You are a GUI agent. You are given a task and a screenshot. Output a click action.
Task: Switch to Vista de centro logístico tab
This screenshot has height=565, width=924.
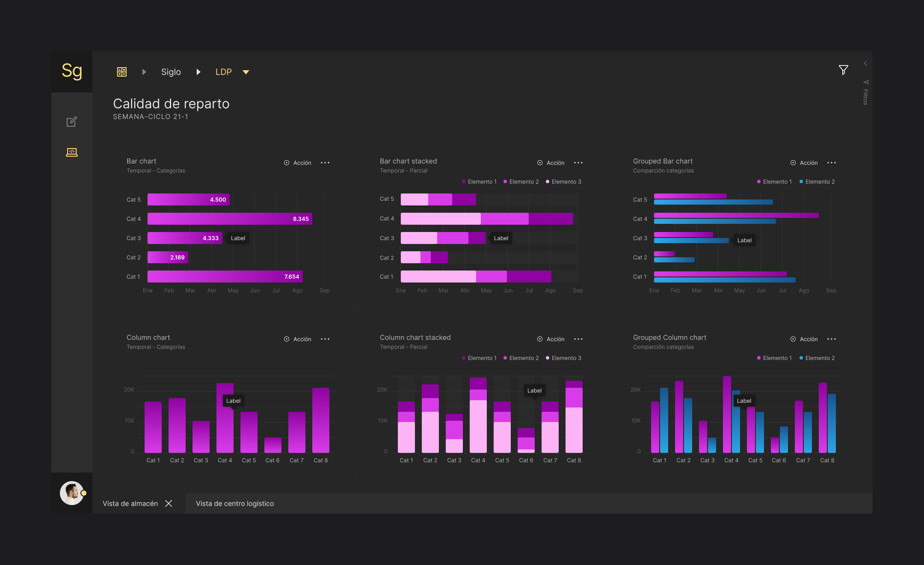(235, 503)
